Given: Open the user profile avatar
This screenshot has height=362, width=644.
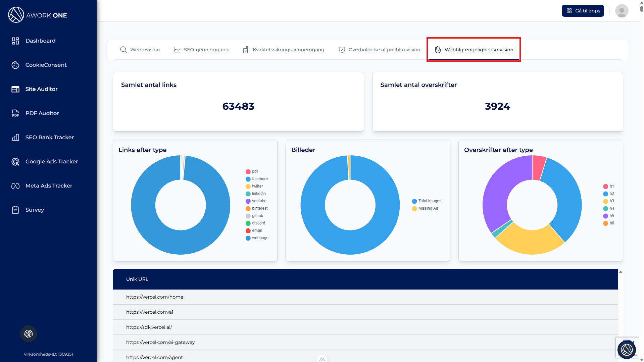Looking at the screenshot, I should click(622, 11).
